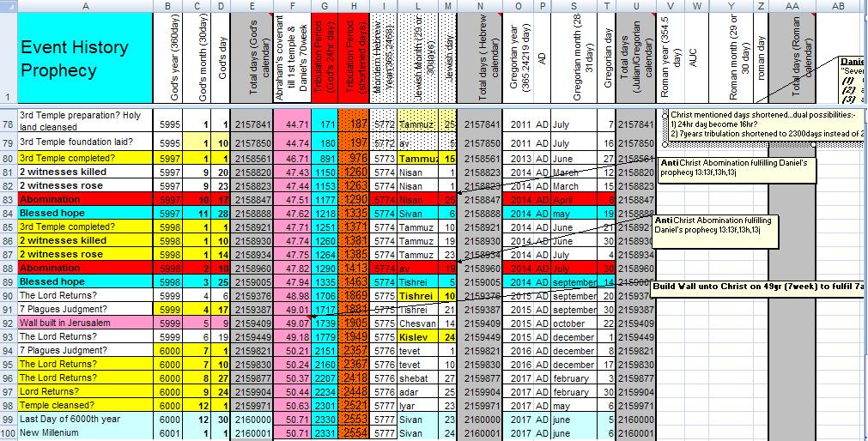The width and height of the screenshot is (868, 441).
Task: Click the 'Total days (Roman calendar)' header
Action: click(x=792, y=58)
